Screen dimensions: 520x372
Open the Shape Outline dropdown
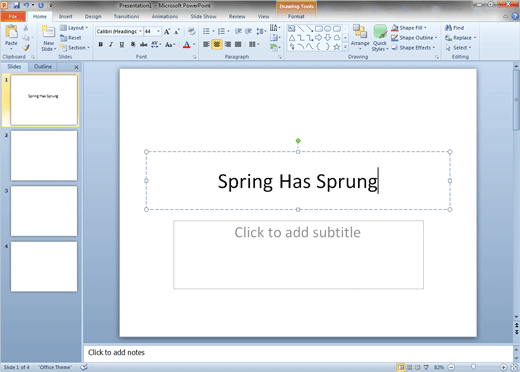(414, 38)
